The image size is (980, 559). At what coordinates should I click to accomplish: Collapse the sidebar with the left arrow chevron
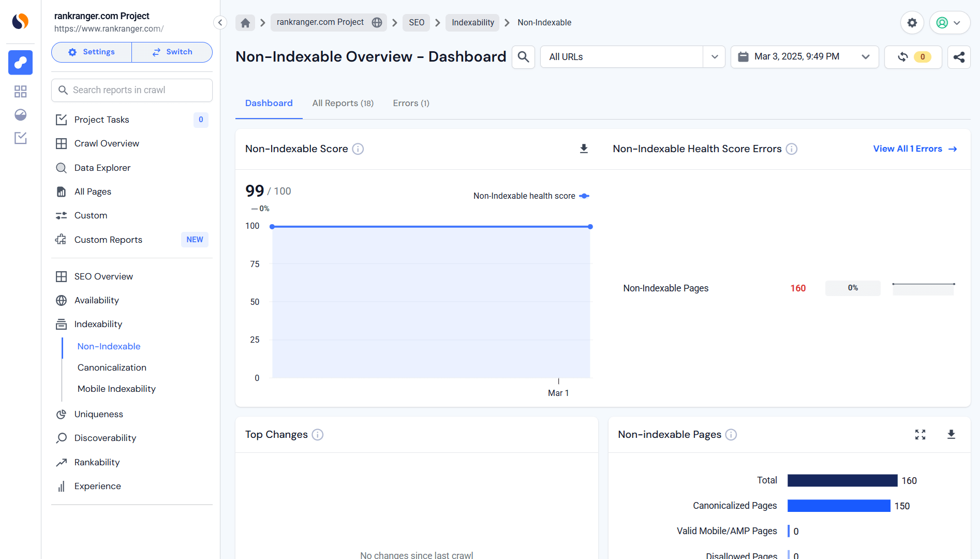[x=219, y=22]
